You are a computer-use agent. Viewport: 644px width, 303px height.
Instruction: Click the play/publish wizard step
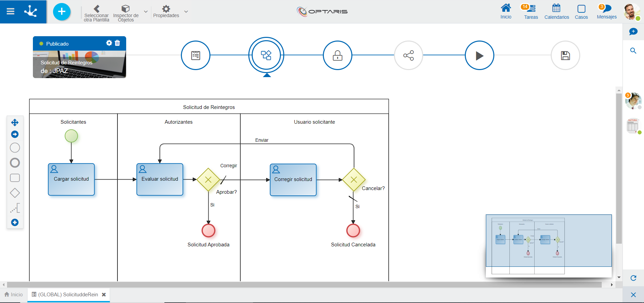point(480,55)
